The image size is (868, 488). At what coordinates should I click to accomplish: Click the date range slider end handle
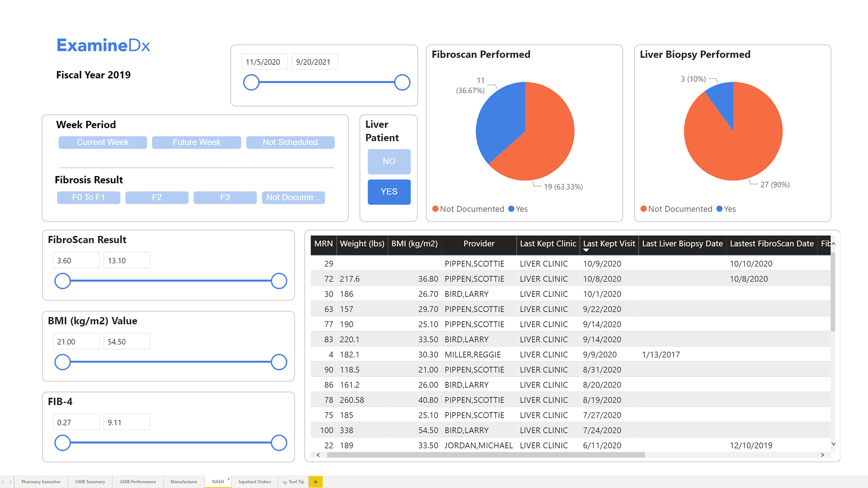(402, 82)
